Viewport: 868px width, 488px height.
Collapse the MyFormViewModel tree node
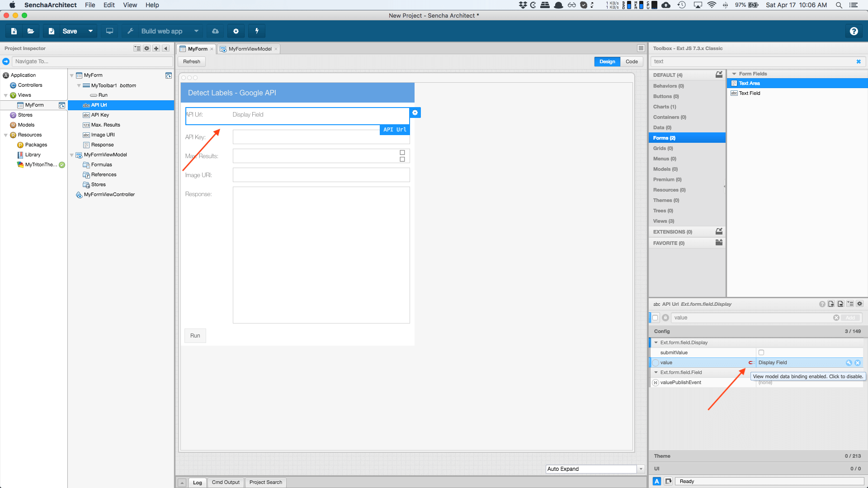pos(72,155)
